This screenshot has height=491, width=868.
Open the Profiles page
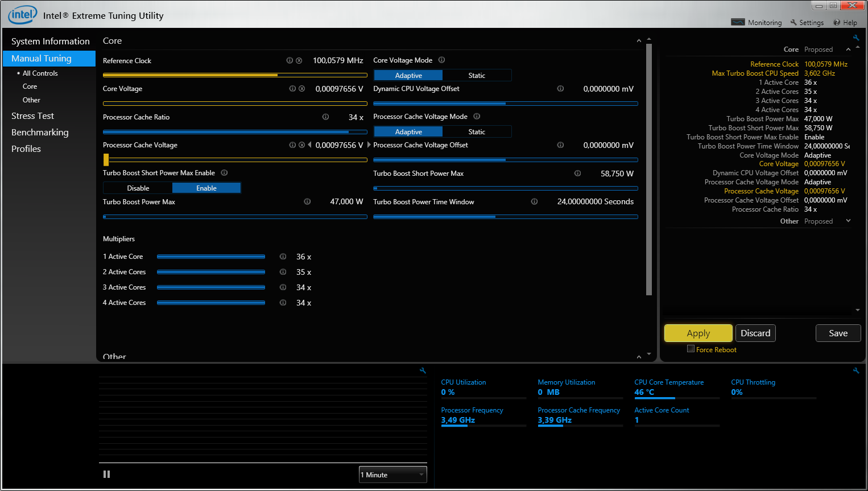click(x=26, y=149)
